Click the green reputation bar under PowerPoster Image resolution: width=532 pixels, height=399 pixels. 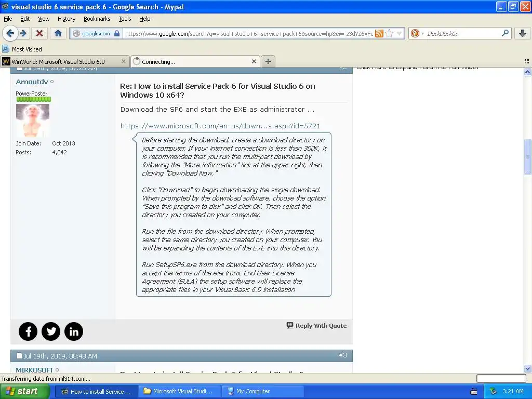[34, 99]
